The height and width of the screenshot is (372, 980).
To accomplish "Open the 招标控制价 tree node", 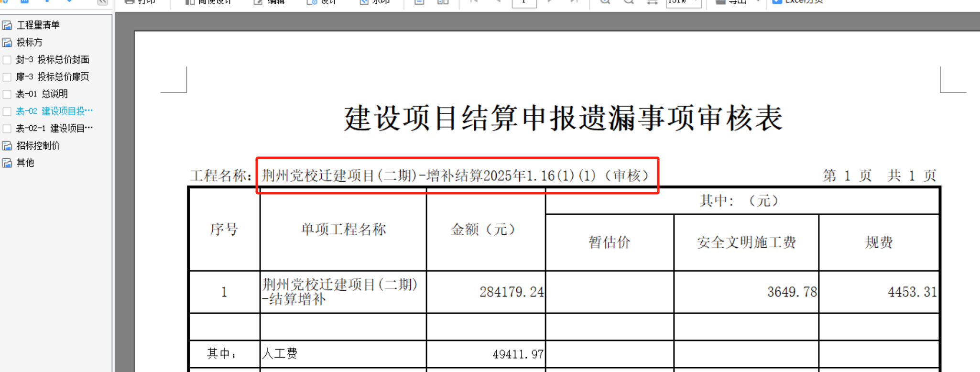I will point(38,146).
